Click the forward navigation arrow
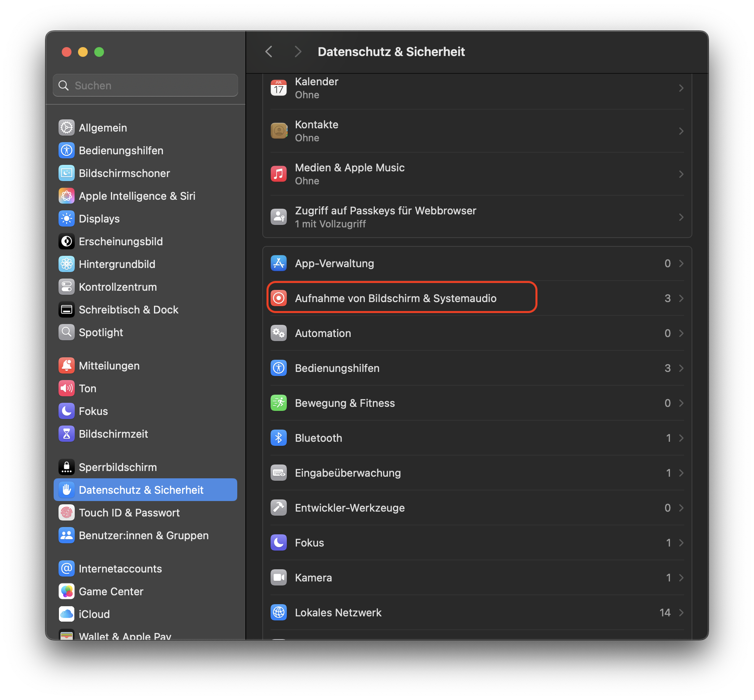Viewport: 754px width, 700px height. 298,52
